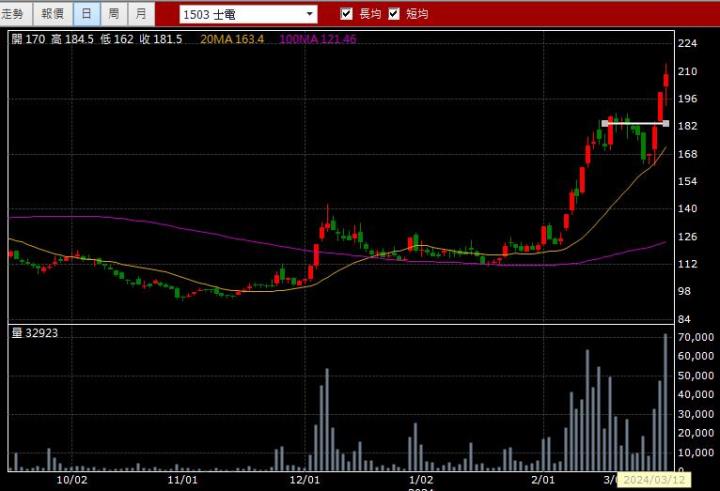Toggle the 長均 long moving average checkbox
The image size is (720, 491).
[347, 14]
